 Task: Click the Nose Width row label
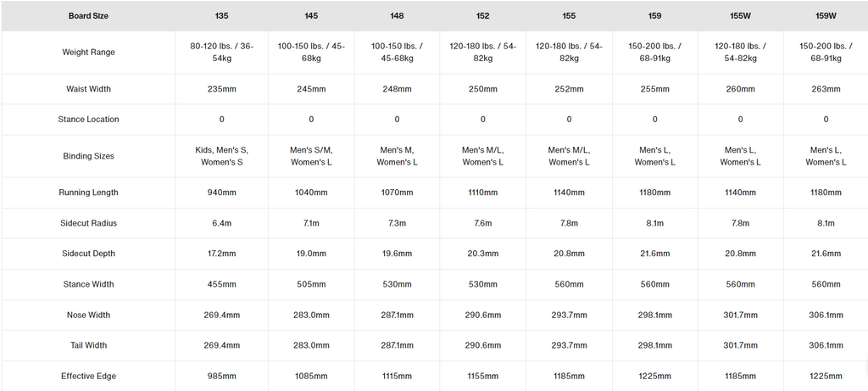point(88,316)
